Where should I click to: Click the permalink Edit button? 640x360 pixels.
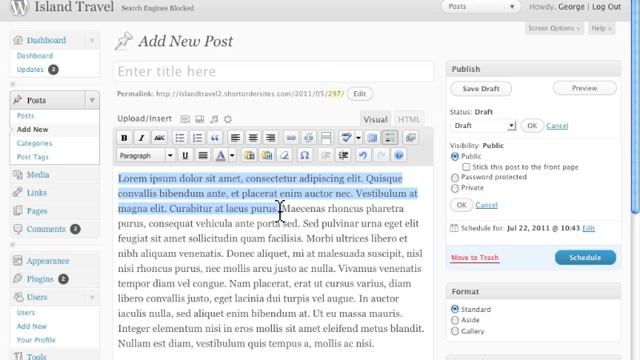click(x=360, y=94)
